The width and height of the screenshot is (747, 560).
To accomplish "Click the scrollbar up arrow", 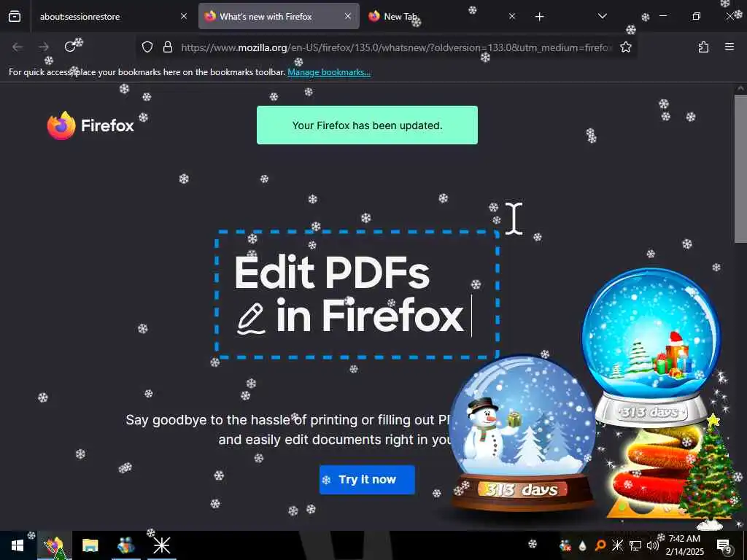I will coord(740,88).
